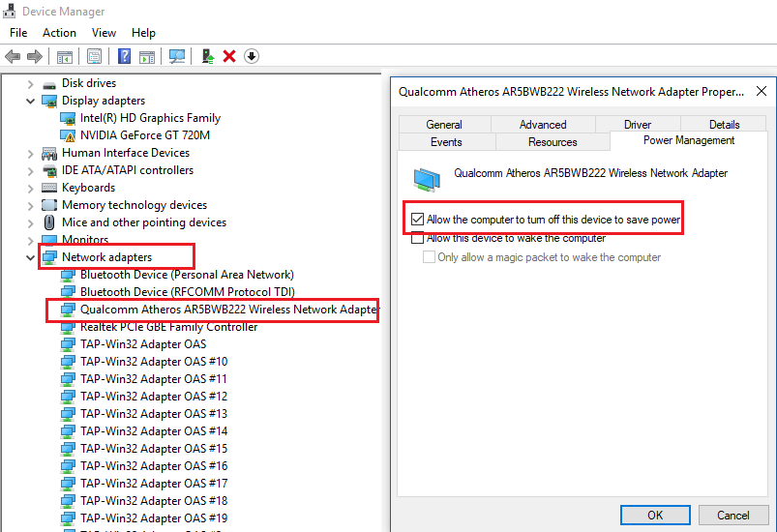Click Realtek PCIe GBE Family Controller icon
Screen dimensions: 777x532
68,327
